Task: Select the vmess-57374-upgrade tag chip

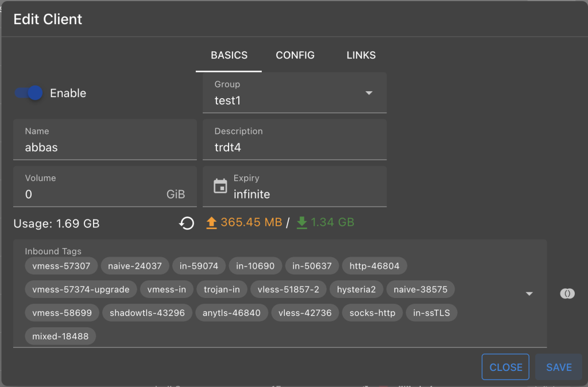Action: 81,289
